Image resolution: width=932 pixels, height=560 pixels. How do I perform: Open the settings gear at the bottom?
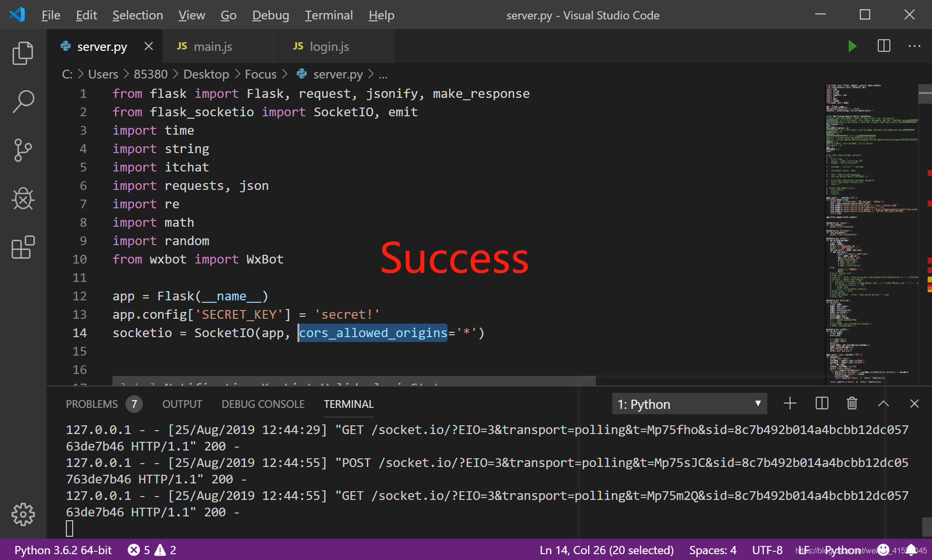[23, 514]
